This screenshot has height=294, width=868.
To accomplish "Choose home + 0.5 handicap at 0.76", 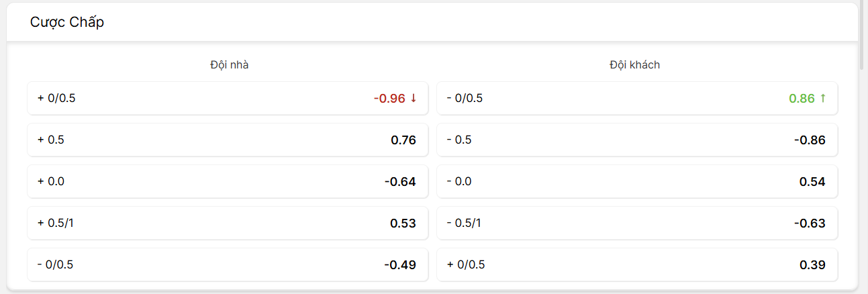I will click(x=228, y=140).
